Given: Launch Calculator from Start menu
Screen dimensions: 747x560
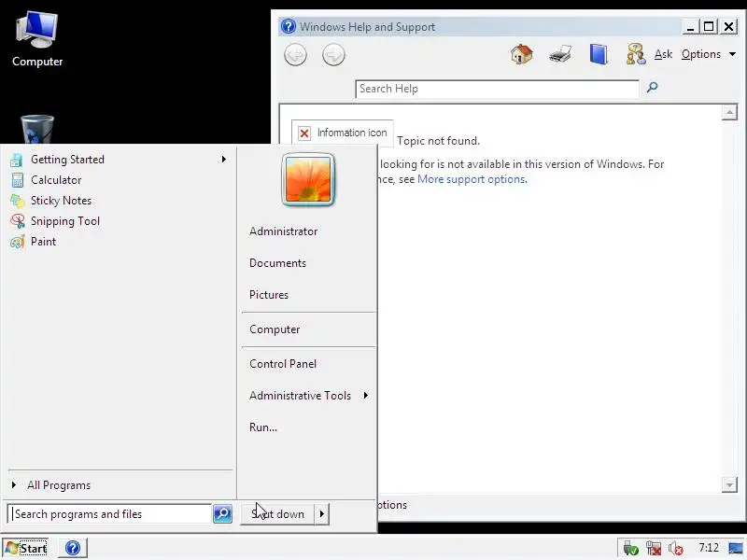Looking at the screenshot, I should pyautogui.click(x=56, y=180).
